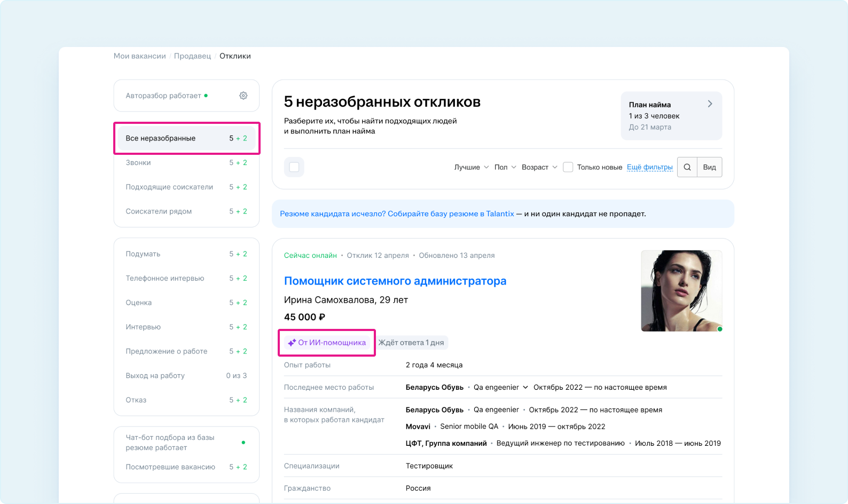This screenshot has height=504, width=848.
Task: Click Ещё фильтры link
Action: [649, 167]
